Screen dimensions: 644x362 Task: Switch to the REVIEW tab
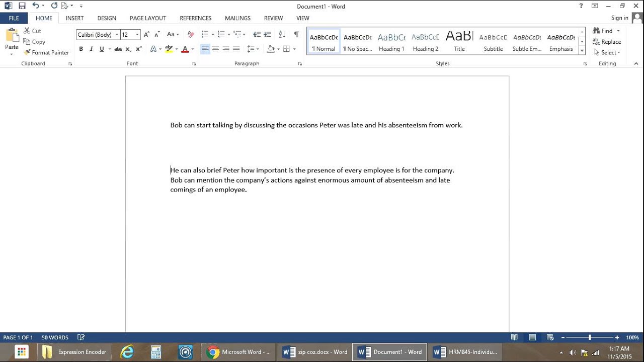pos(273,18)
